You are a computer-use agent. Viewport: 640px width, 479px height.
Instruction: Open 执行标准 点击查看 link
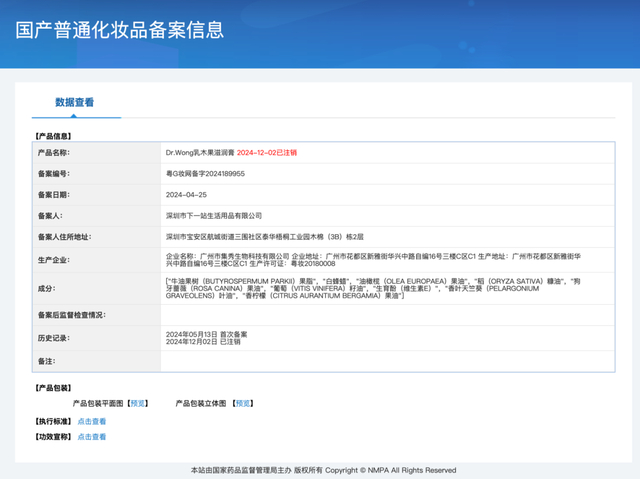pos(92,421)
